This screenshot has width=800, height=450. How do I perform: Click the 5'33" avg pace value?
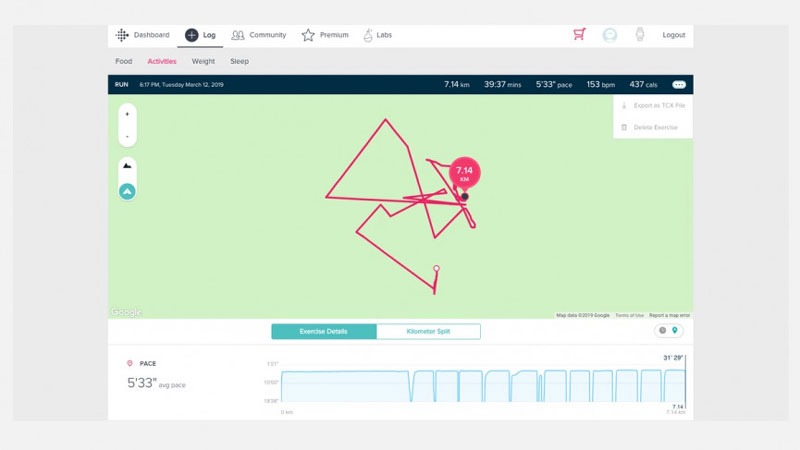142,383
